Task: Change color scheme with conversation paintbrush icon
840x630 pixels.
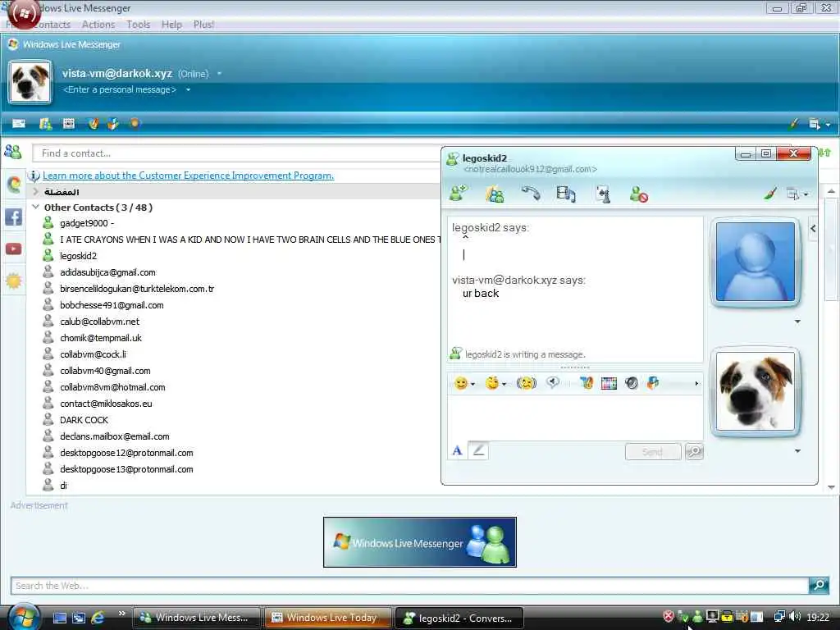Action: (769, 194)
